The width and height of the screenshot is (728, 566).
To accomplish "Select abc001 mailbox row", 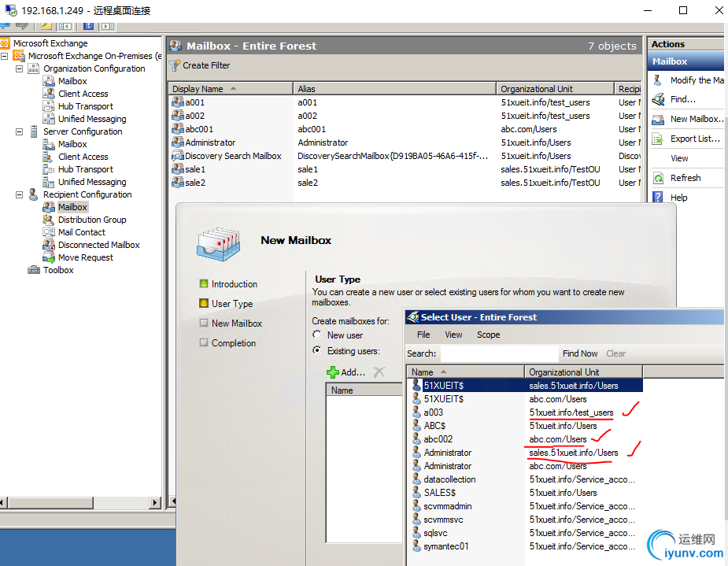I will (405, 129).
